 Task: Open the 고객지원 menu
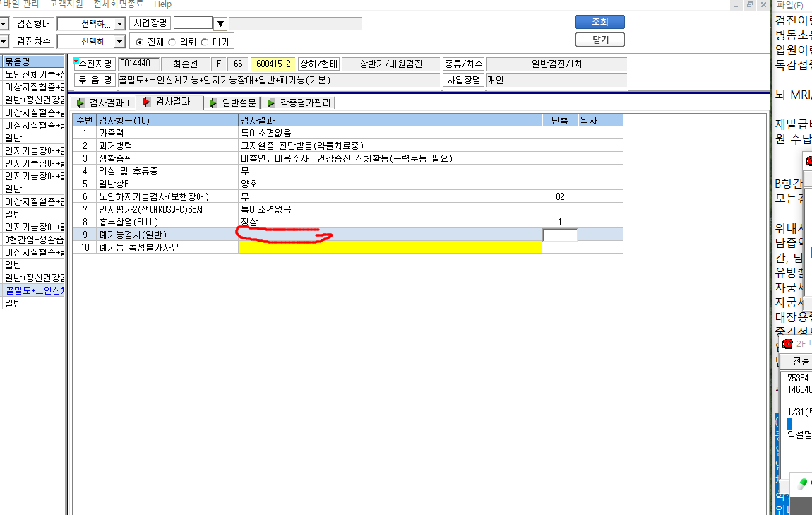click(x=66, y=4)
